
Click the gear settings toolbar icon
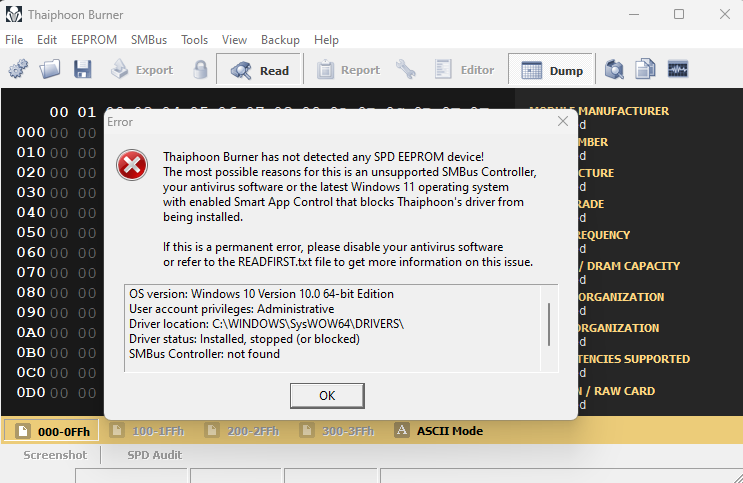pos(18,70)
